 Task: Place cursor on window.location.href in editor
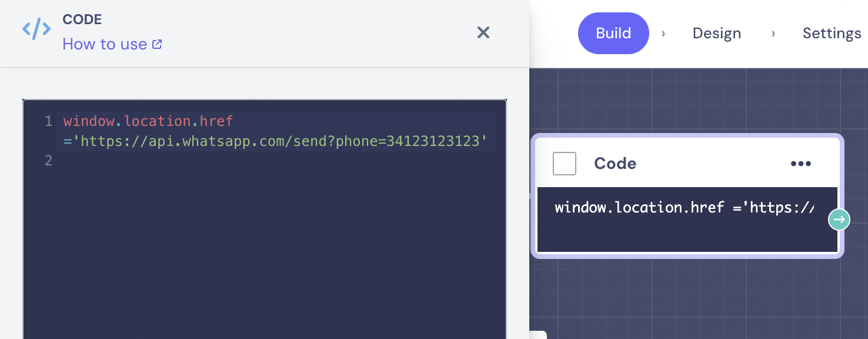pos(148,122)
